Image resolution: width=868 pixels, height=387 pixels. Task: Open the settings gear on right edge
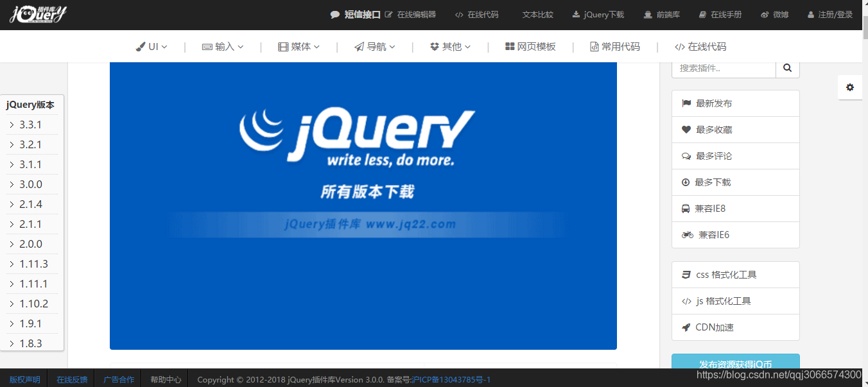pos(850,87)
